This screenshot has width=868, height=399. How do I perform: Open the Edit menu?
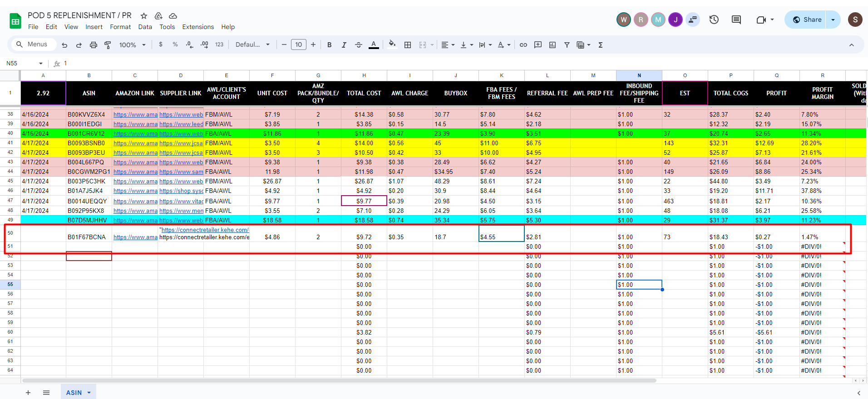(51, 27)
